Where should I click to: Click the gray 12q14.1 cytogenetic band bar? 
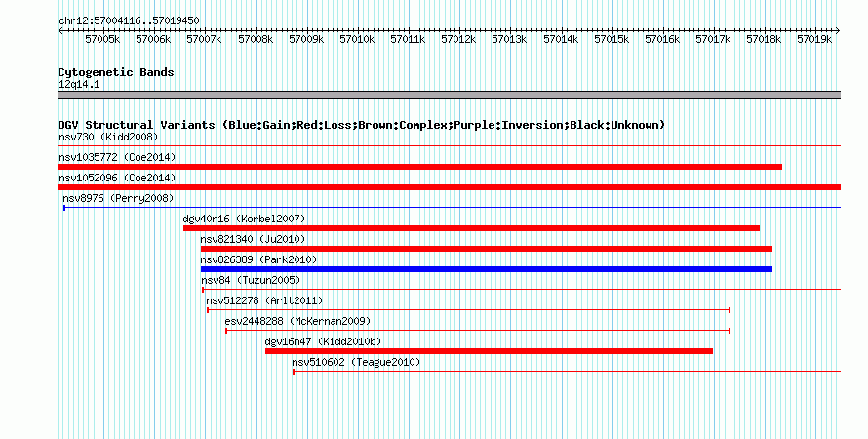click(x=449, y=95)
